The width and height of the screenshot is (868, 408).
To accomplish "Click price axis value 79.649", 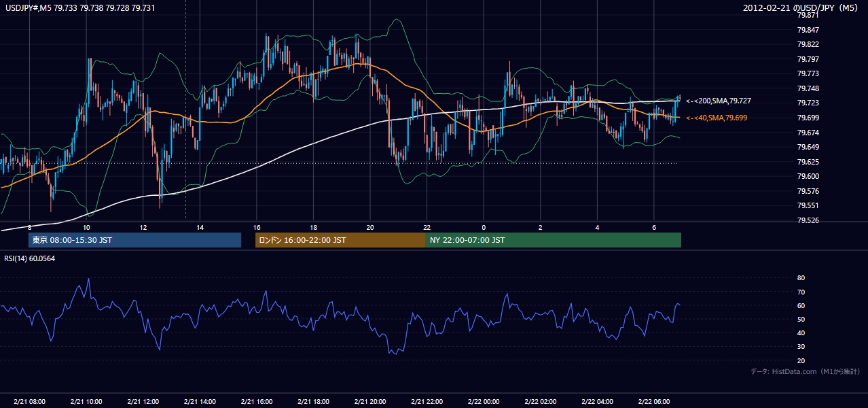I will (x=808, y=147).
